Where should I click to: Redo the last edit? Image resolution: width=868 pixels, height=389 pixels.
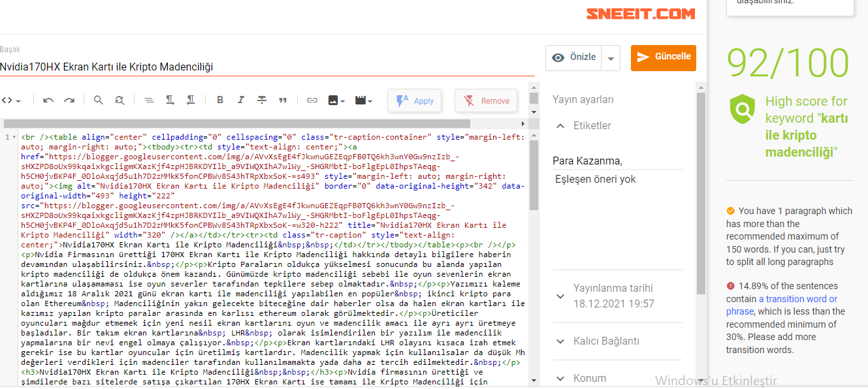69,101
